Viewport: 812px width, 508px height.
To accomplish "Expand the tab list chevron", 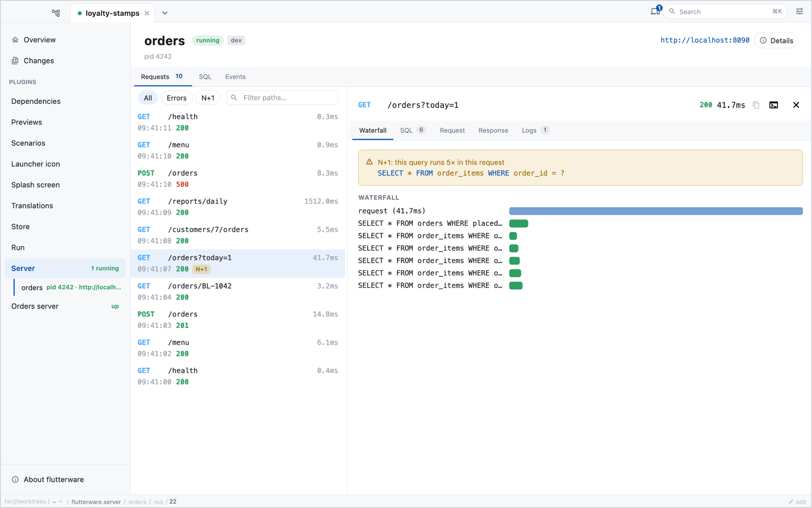I will (165, 13).
